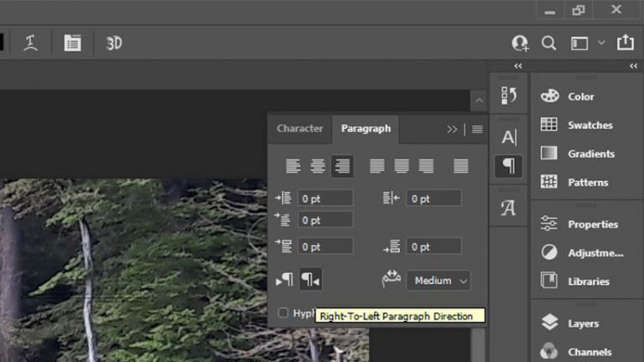Switch to the Character tab

[x=300, y=128]
